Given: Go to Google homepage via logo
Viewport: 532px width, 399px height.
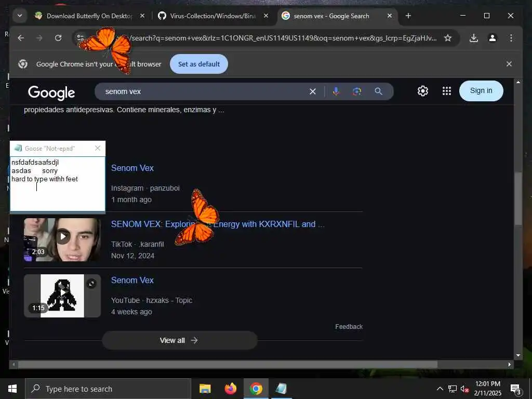Looking at the screenshot, I should click(x=51, y=92).
